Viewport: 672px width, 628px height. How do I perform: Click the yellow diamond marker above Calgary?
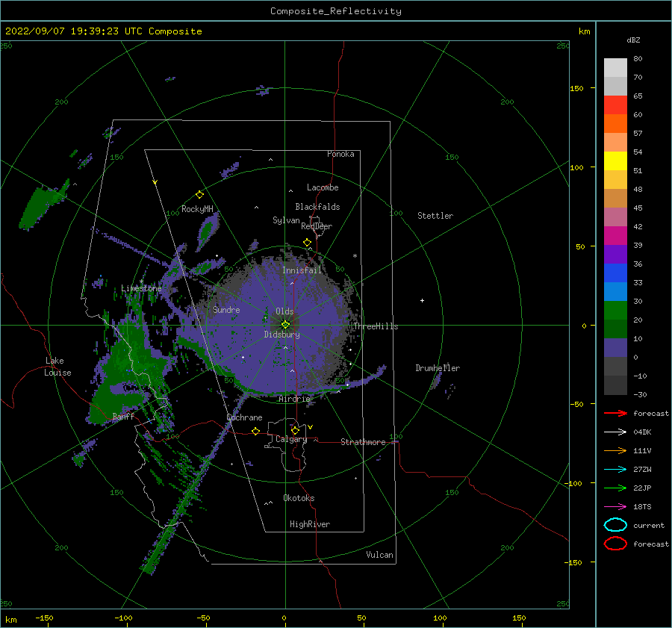point(295,430)
